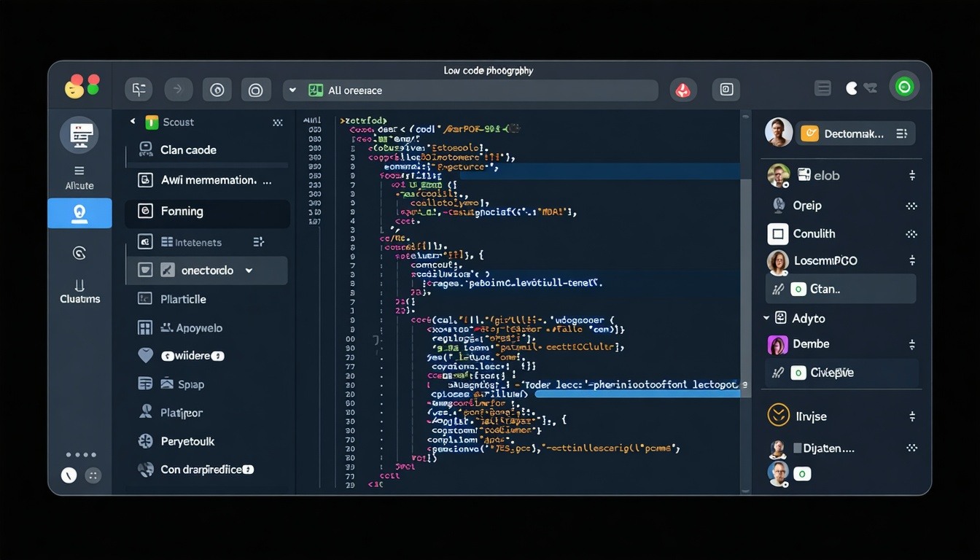The width and height of the screenshot is (980, 560).
Task: Collapse the Adyto section in the right panel
Action: (766, 318)
